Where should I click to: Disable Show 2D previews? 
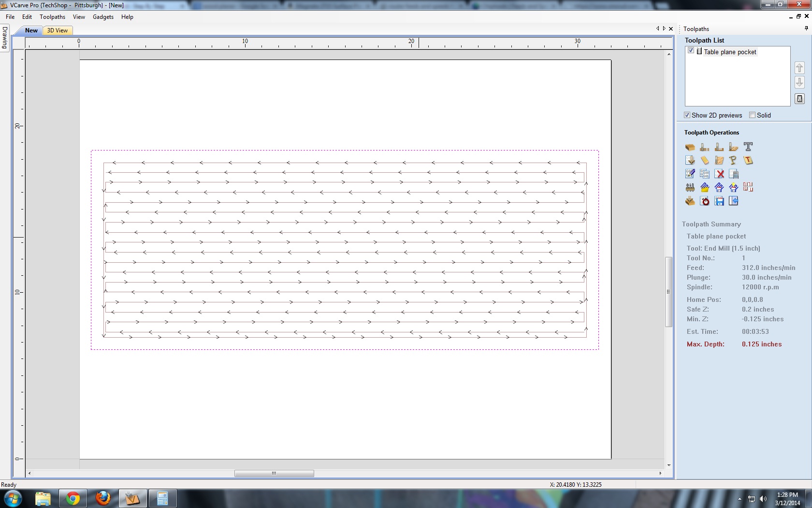coord(687,115)
